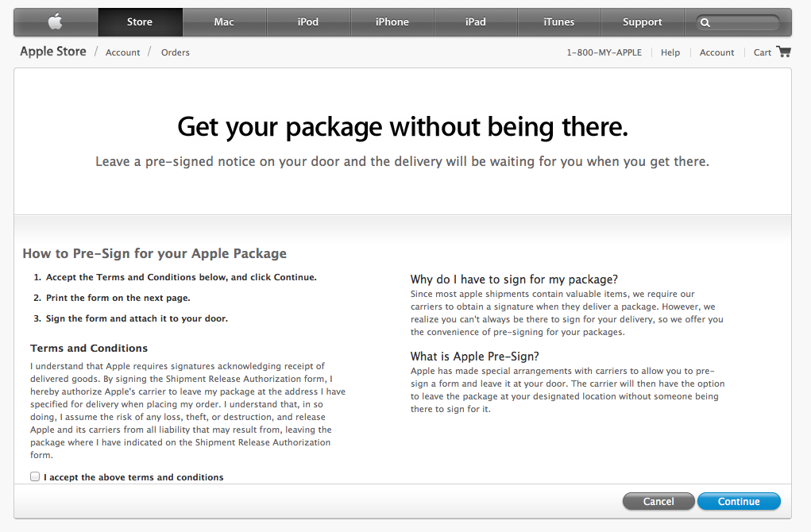Click 'Get your package without being there' headline
Viewport: 811px width, 532px height.
coord(403,127)
